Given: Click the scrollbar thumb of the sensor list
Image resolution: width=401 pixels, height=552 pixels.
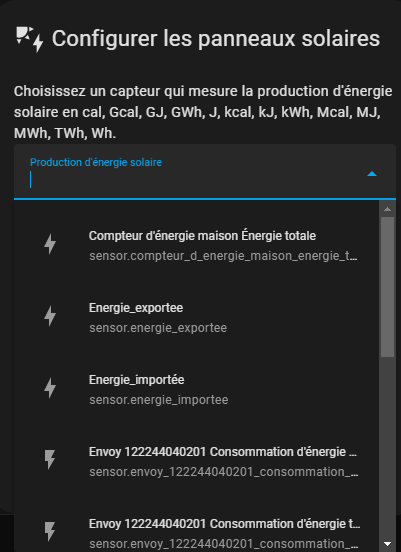Looking at the screenshot, I should pos(388,287).
